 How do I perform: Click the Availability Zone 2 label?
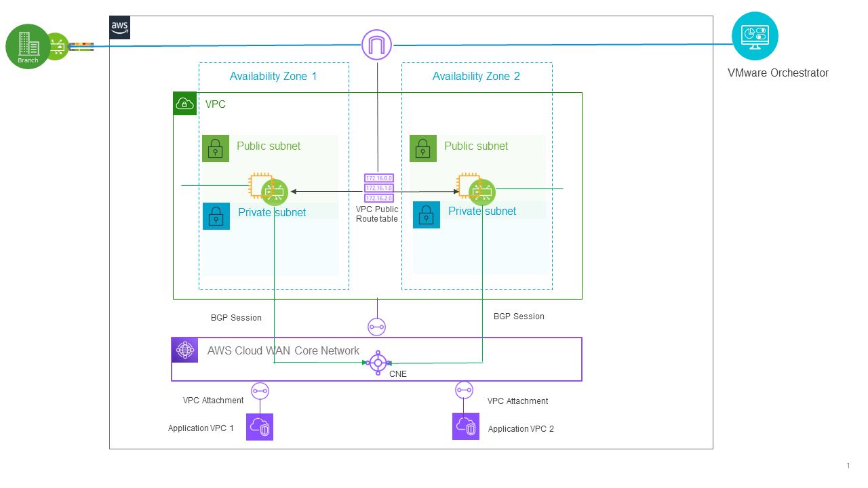pos(477,76)
